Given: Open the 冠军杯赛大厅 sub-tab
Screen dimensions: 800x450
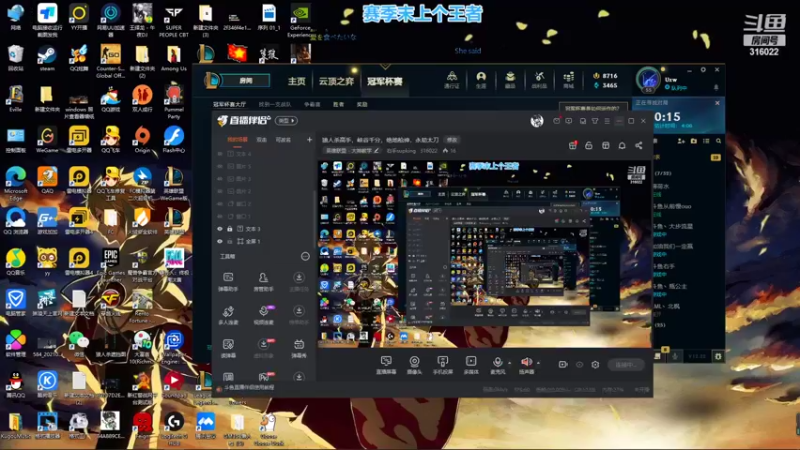Looking at the screenshot, I should [x=230, y=104].
